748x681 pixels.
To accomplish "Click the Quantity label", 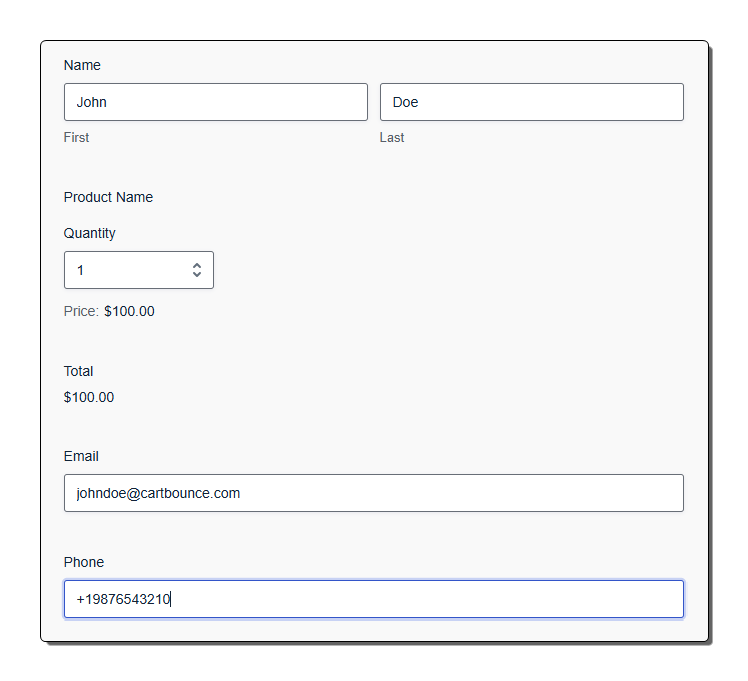I will (x=90, y=233).
